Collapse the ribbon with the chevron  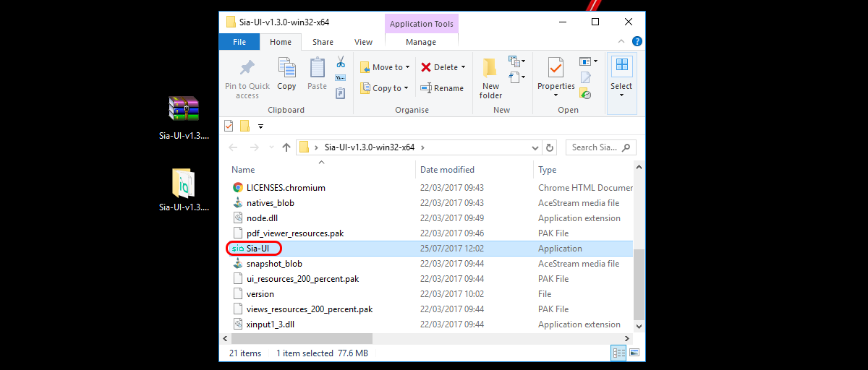point(622,42)
